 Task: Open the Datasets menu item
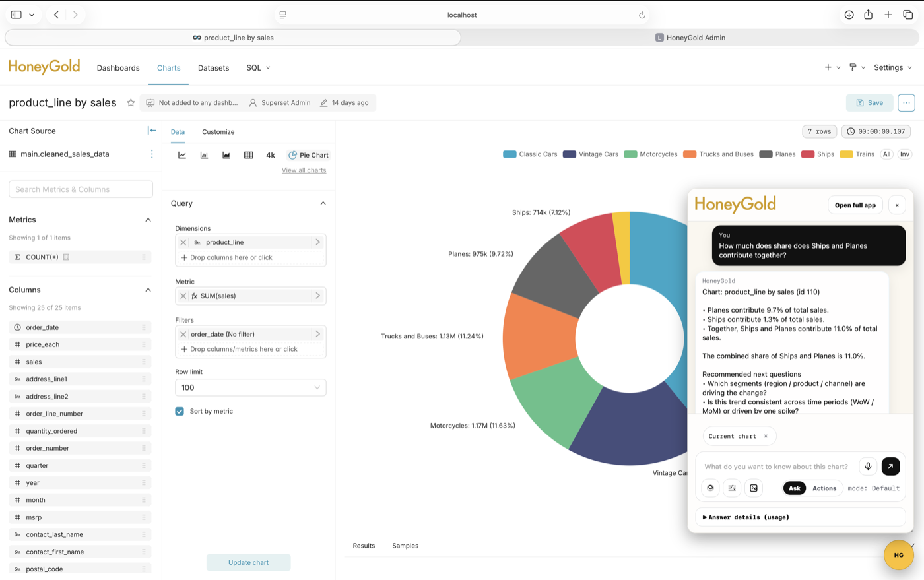[213, 68]
